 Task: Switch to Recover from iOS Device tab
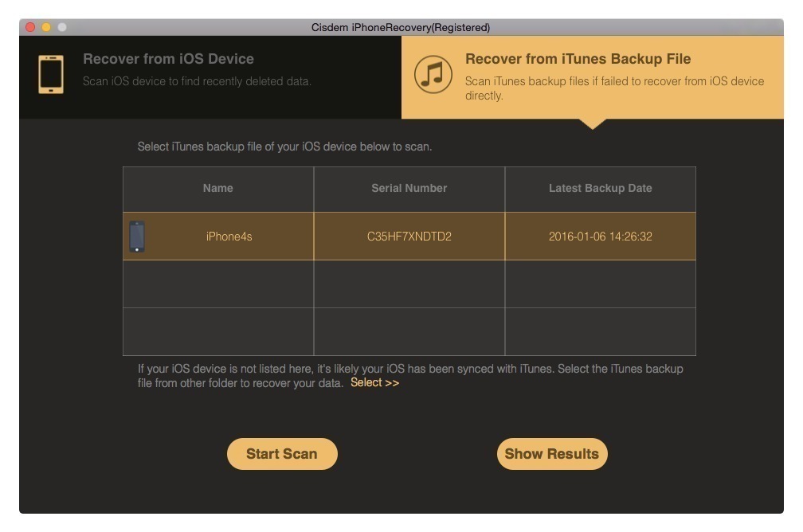(210, 77)
